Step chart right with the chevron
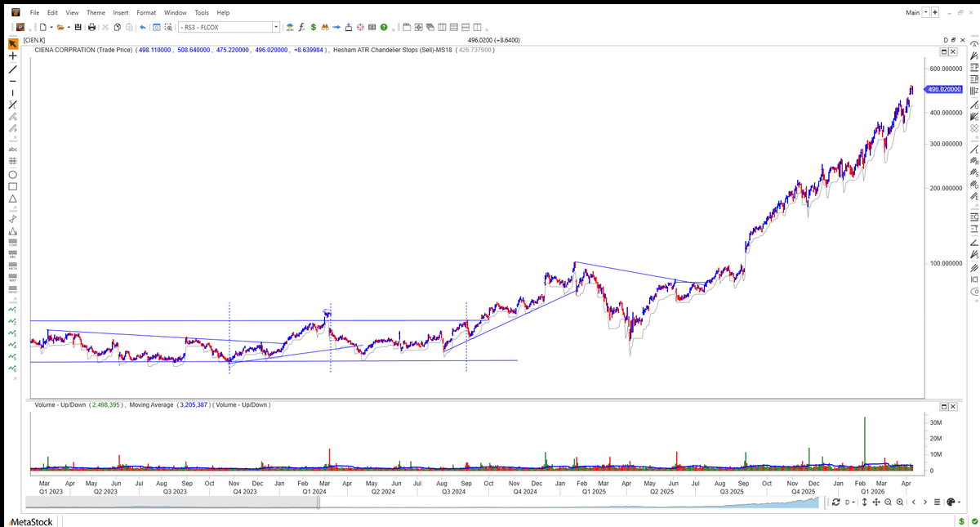980x527 pixels. pyautogui.click(x=925, y=502)
